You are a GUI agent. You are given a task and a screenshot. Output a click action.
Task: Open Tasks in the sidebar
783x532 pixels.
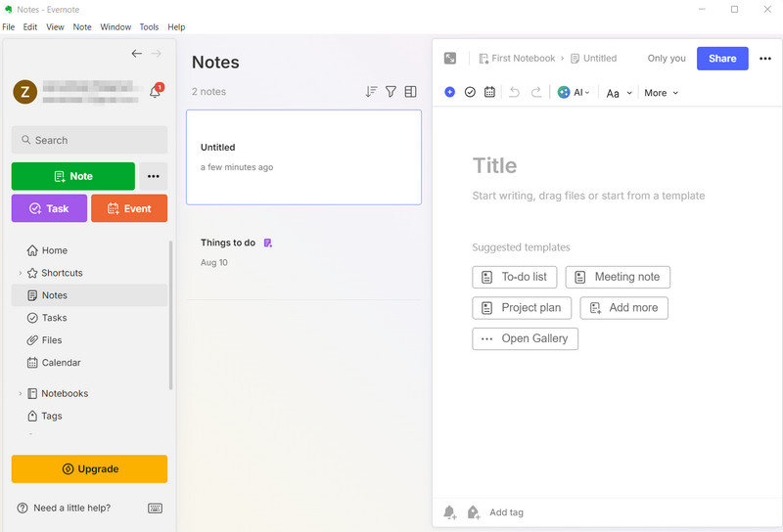pyautogui.click(x=89, y=318)
